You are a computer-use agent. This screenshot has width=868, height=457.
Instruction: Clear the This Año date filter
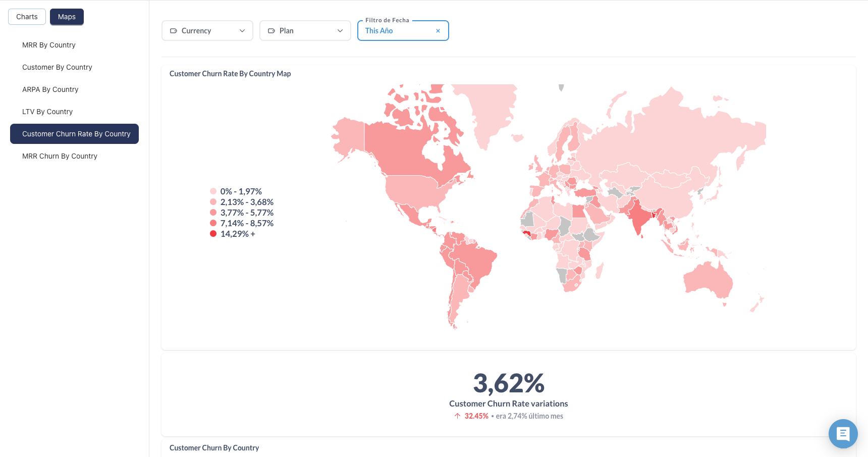pos(438,31)
